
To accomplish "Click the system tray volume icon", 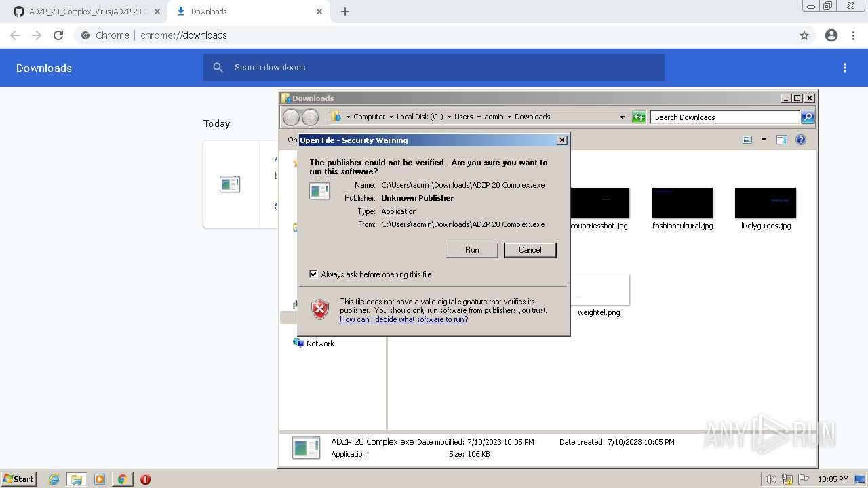I will (x=771, y=479).
